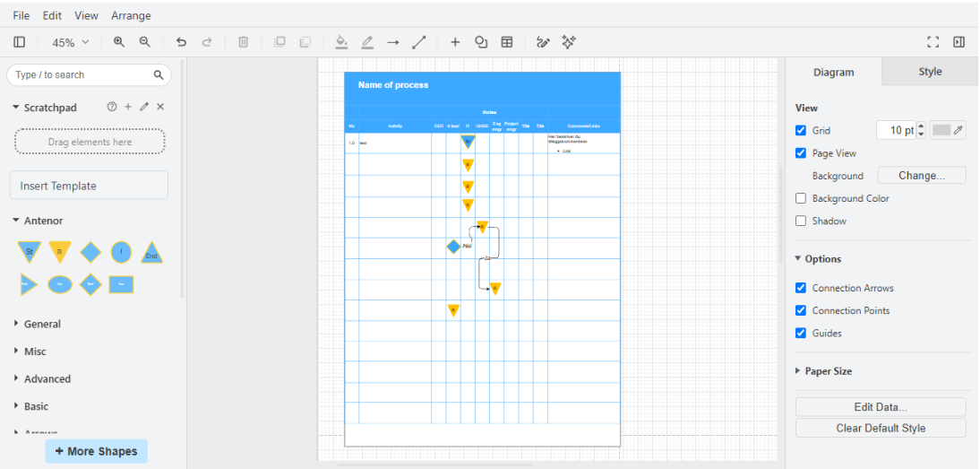Screen dimensions: 980x469
Task: Select the blue rectangle shape in Antenor
Action: 121,284
